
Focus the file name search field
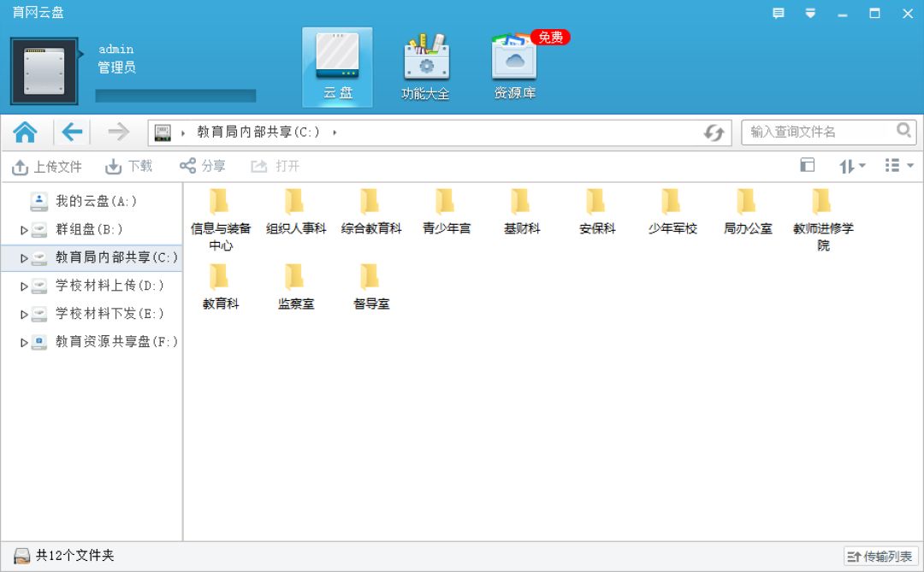(x=828, y=132)
